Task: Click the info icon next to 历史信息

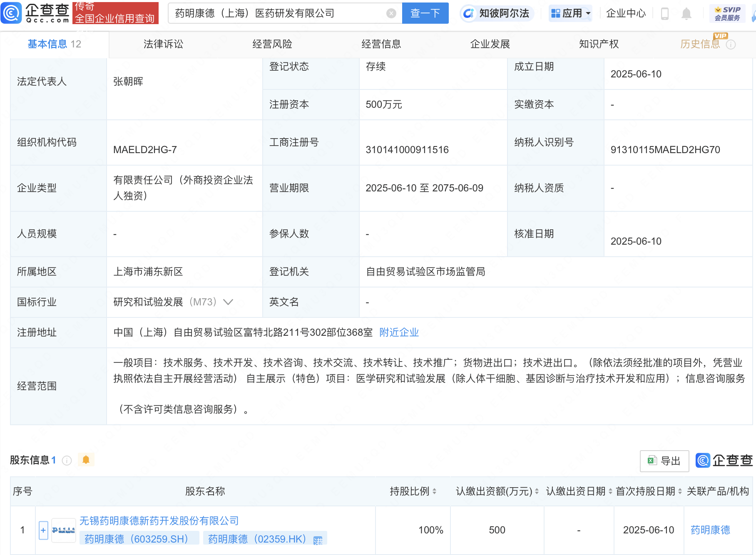Action: (731, 44)
